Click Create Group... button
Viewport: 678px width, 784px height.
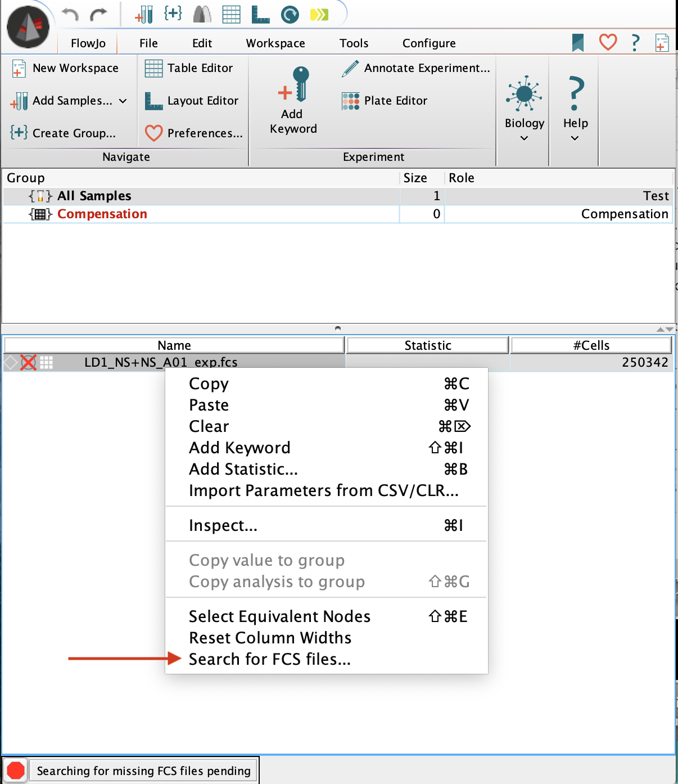(64, 133)
